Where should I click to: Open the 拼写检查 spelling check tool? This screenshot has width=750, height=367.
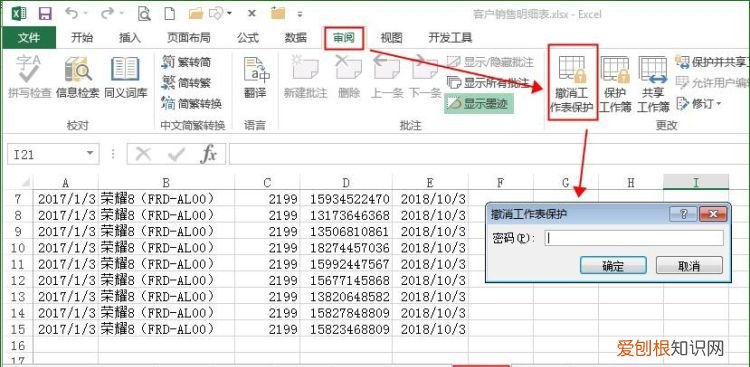(29, 77)
